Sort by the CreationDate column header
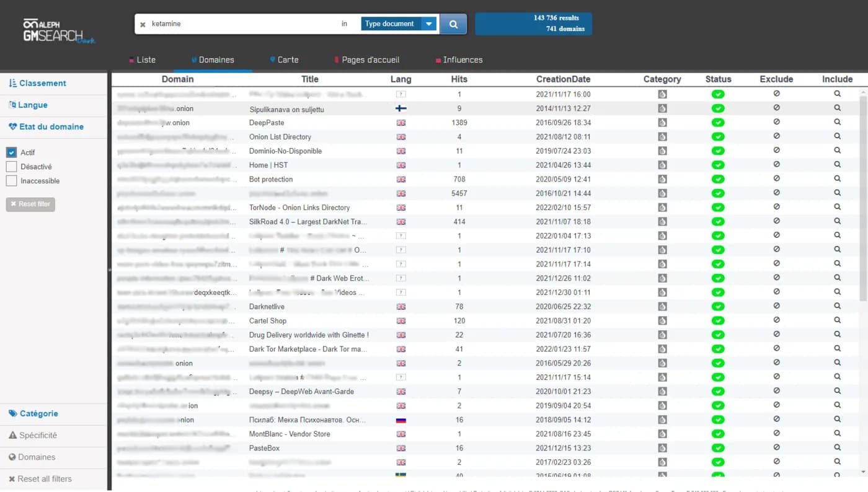 point(563,79)
